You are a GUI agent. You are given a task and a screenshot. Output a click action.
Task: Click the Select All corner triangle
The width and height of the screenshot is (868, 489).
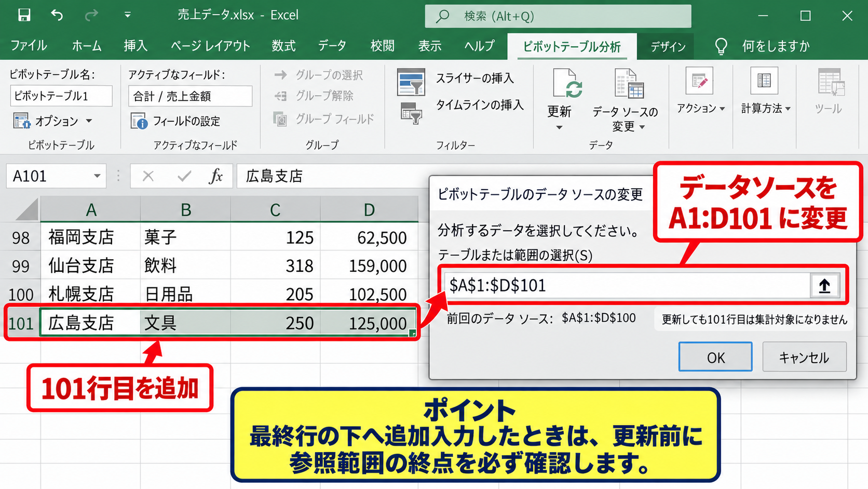tap(26, 210)
